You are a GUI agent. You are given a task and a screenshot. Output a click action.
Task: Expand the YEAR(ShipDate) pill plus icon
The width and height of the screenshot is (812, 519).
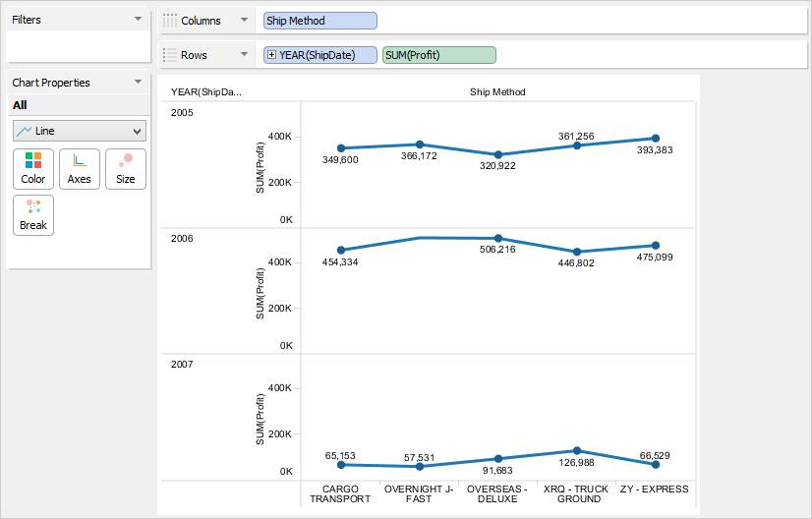(272, 55)
